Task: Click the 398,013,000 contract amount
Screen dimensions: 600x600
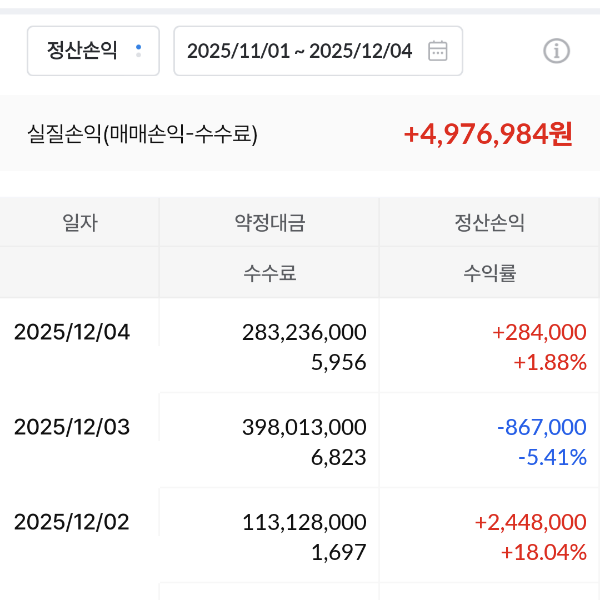Action: tap(304, 427)
